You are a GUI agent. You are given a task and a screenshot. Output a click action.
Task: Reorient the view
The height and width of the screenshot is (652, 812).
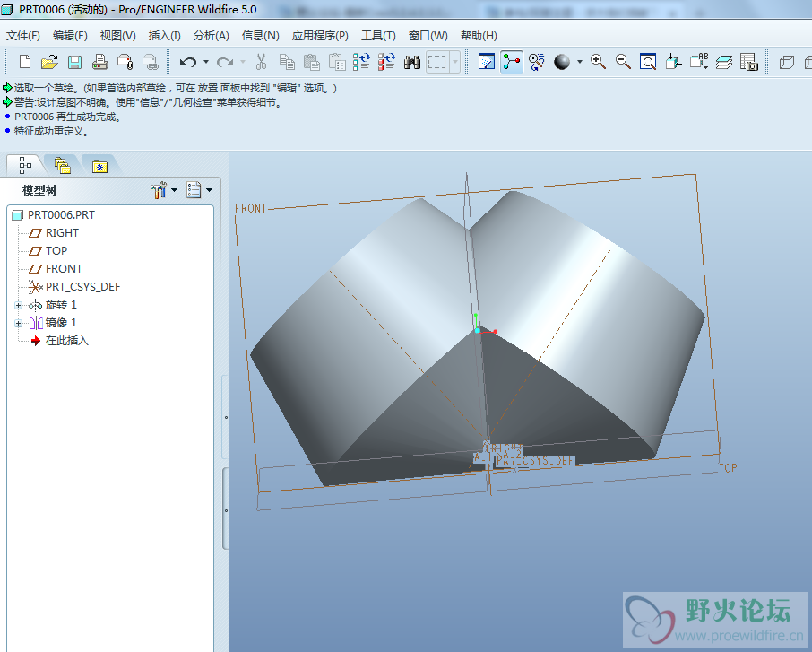(x=673, y=62)
